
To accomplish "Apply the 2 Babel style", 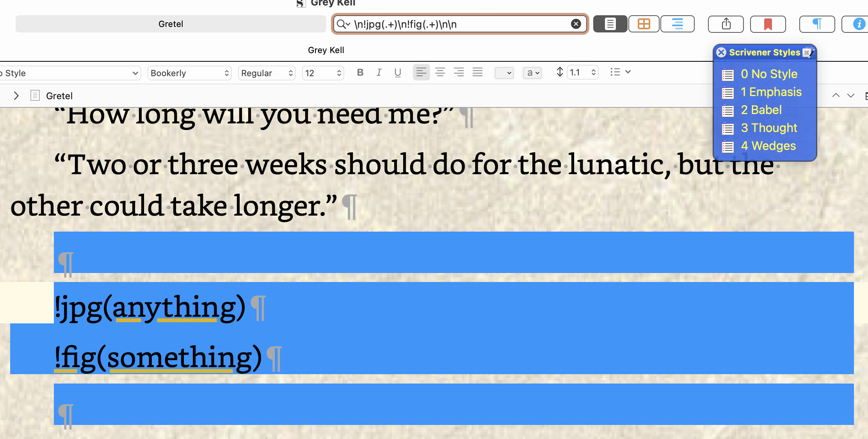I will pyautogui.click(x=761, y=110).
